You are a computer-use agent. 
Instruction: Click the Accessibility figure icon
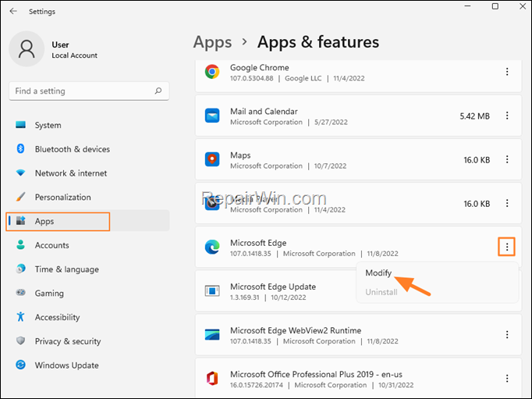[21, 316]
